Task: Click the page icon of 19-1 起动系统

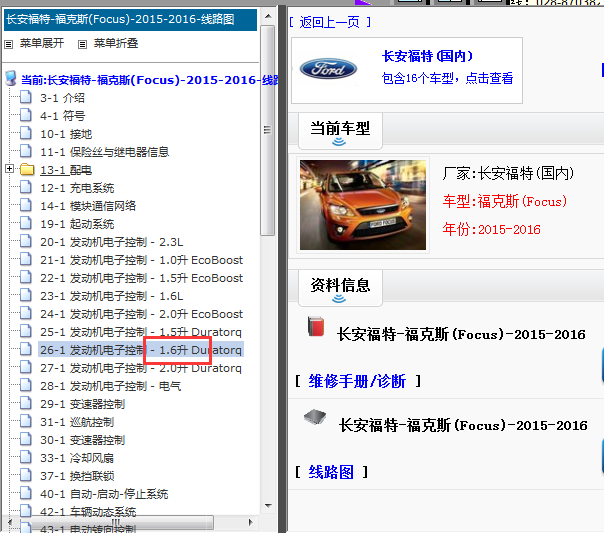Action: (26, 223)
